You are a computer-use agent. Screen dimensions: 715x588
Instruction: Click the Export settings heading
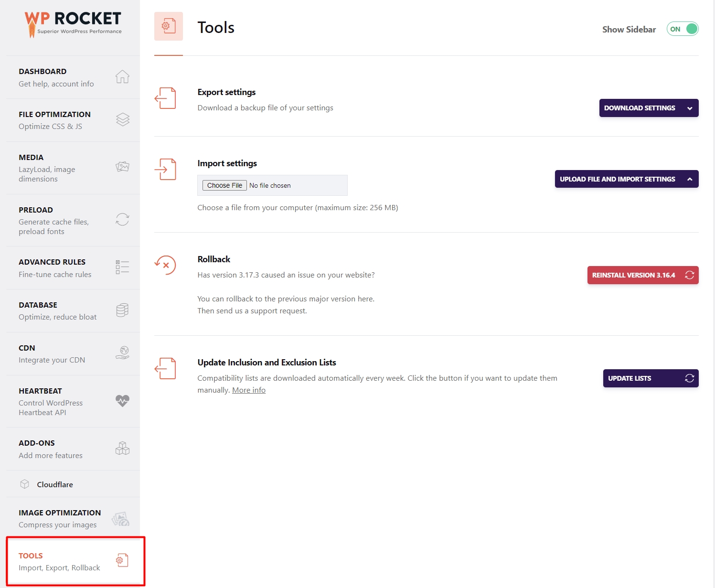(226, 92)
